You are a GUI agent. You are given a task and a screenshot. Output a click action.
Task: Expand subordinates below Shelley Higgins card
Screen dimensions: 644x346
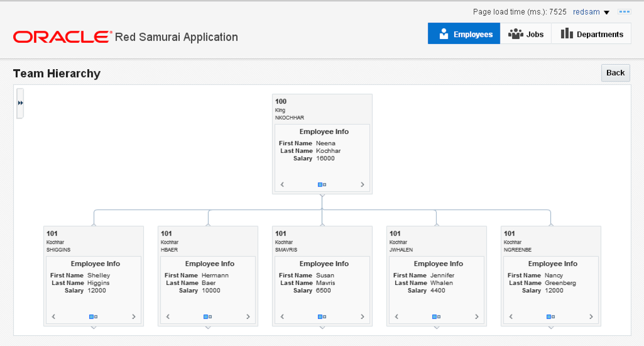94,328
